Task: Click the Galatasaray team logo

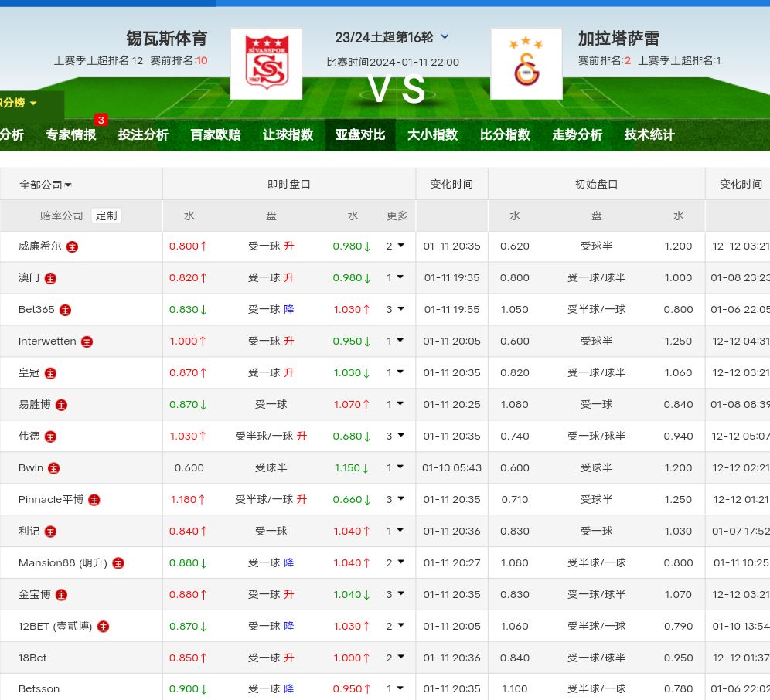Action: pos(526,64)
